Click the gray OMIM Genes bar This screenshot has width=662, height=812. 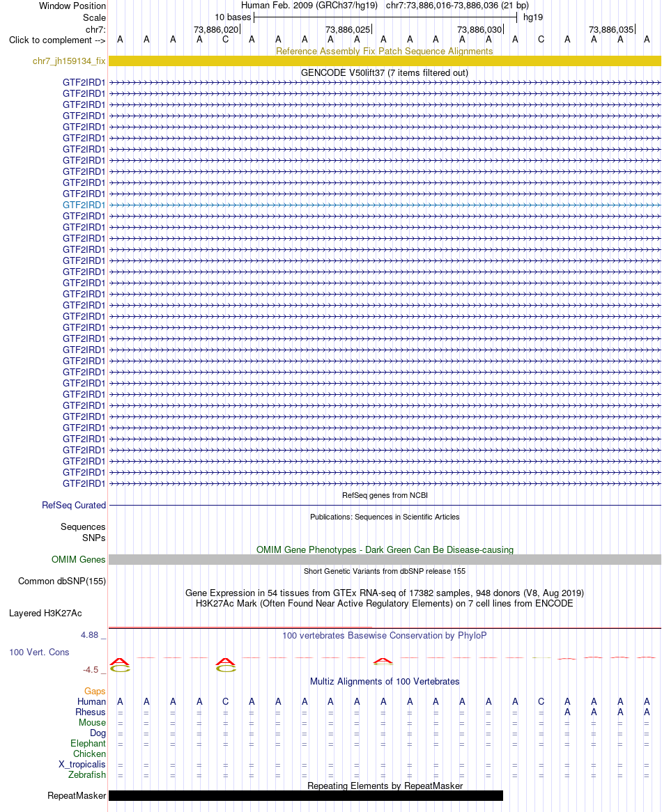click(x=385, y=560)
